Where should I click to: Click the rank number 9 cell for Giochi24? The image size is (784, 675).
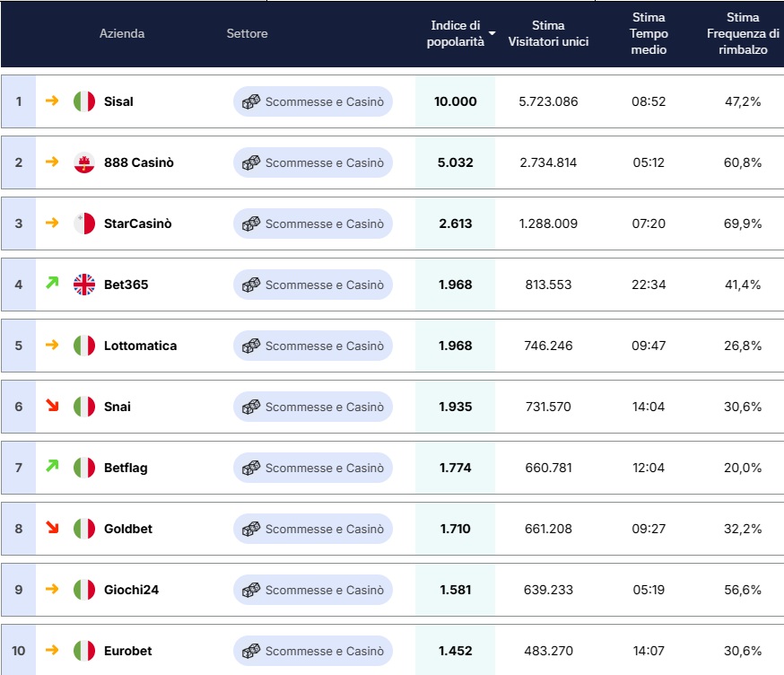(19, 590)
